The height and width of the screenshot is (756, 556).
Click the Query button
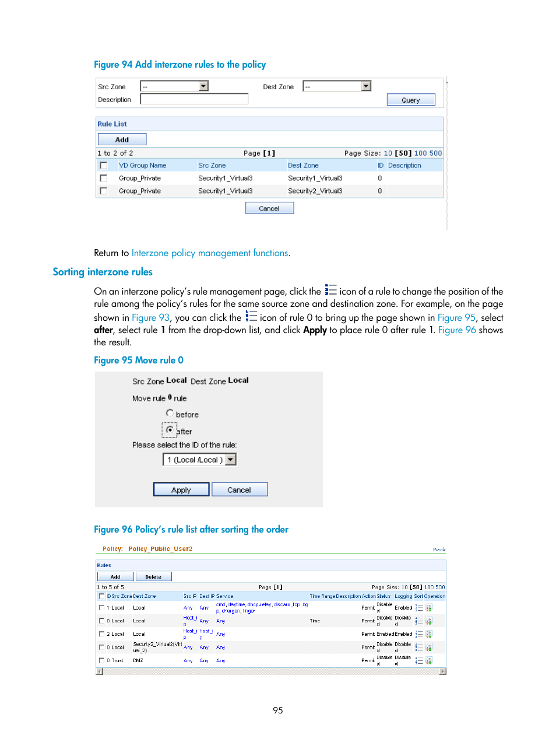[411, 100]
